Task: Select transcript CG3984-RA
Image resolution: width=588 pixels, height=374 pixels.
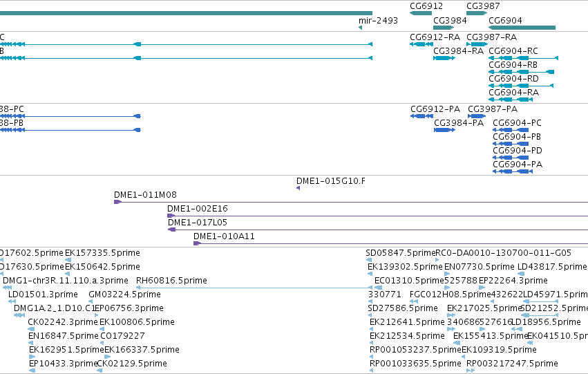Action: click(444, 58)
